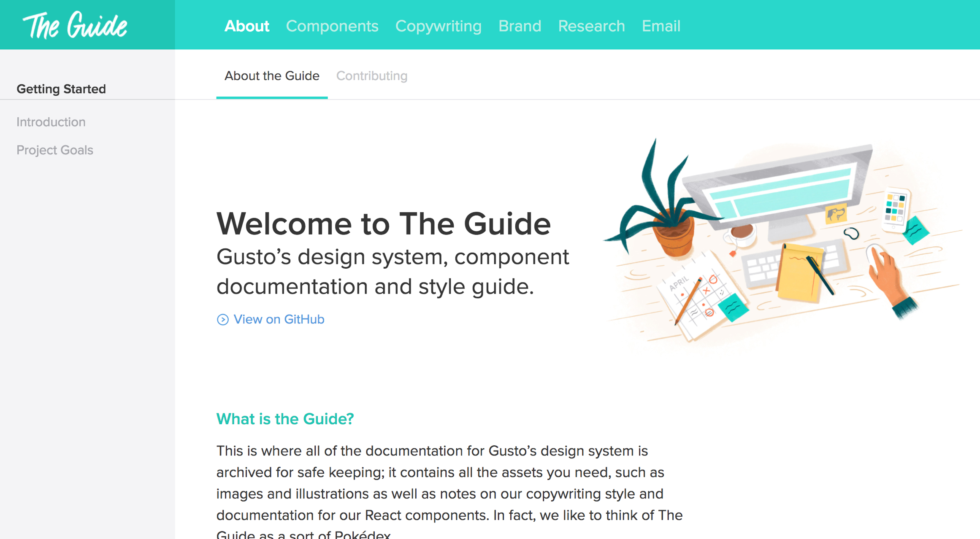The width and height of the screenshot is (980, 539).
Task: Open the Research nav link
Action: coord(591,26)
